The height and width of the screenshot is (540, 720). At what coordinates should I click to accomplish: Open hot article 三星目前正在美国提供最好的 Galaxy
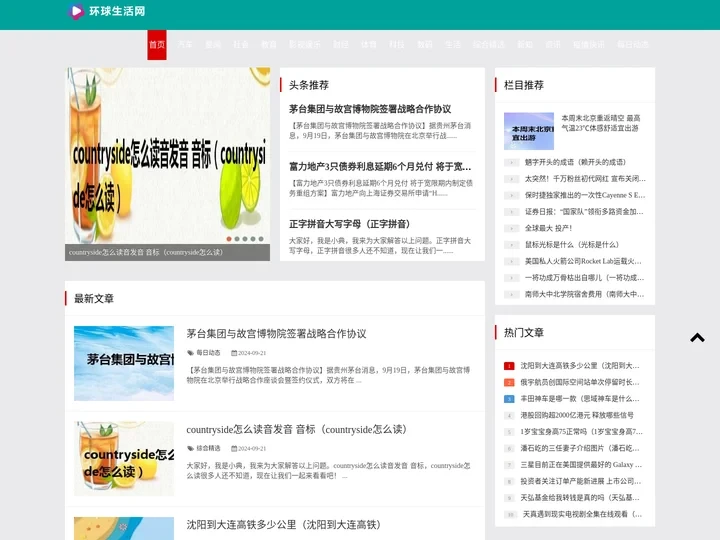point(581,465)
